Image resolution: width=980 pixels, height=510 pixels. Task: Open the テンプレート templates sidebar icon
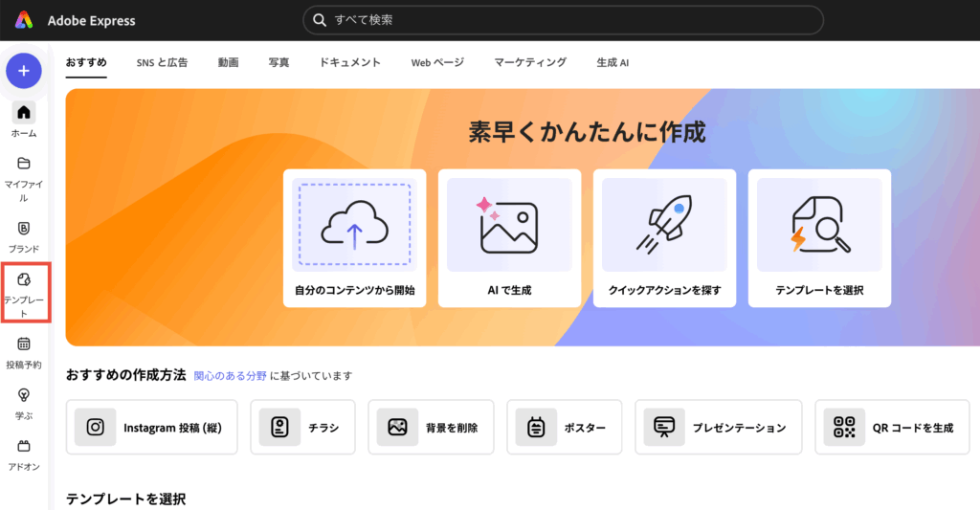24,279
